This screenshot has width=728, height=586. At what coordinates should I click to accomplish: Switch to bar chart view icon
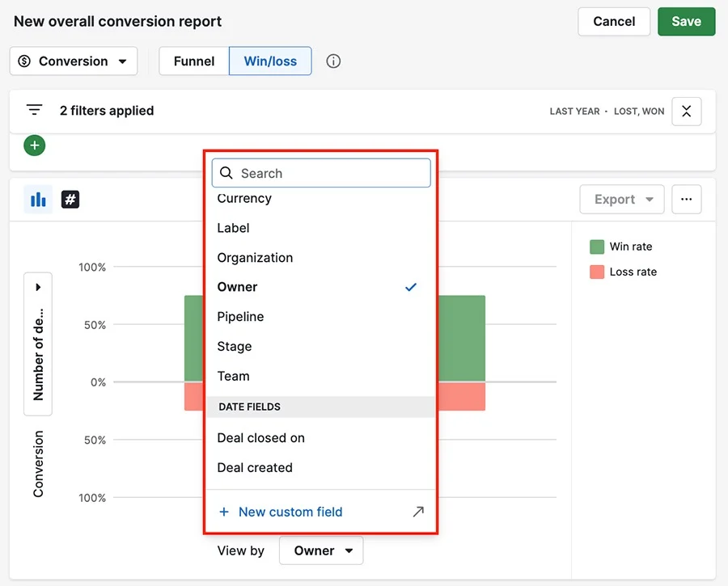pyautogui.click(x=38, y=200)
